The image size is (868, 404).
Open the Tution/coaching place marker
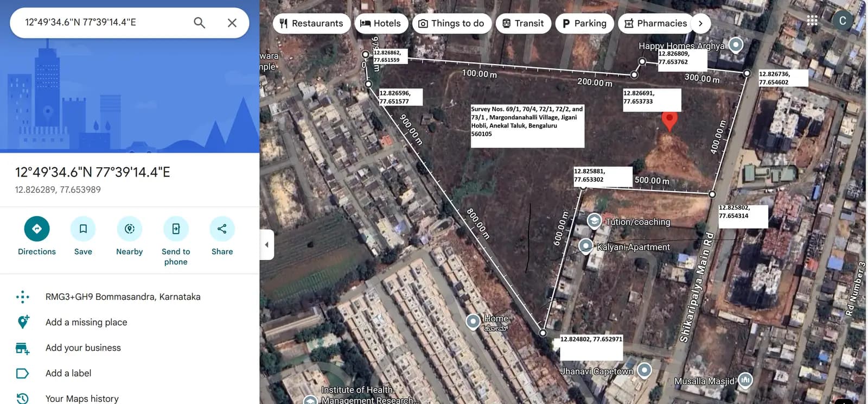coord(594,220)
